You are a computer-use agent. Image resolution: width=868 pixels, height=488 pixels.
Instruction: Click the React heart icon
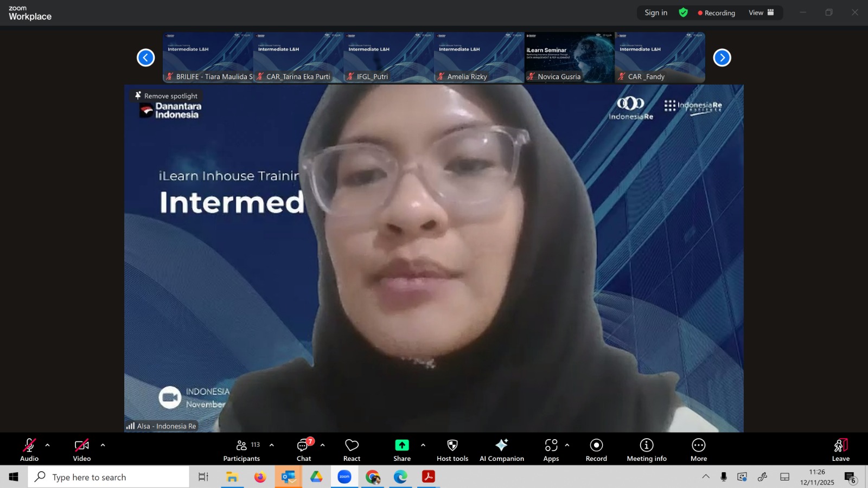[x=352, y=450]
